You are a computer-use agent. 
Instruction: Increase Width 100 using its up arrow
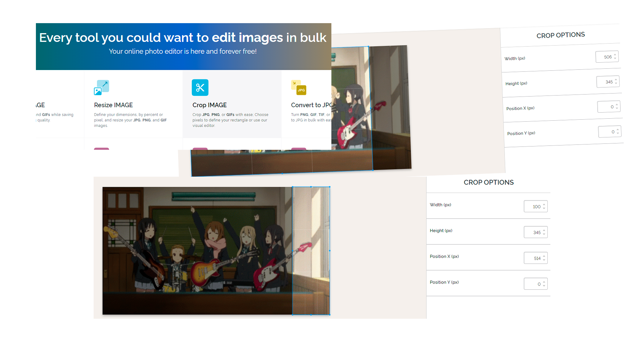click(x=544, y=204)
